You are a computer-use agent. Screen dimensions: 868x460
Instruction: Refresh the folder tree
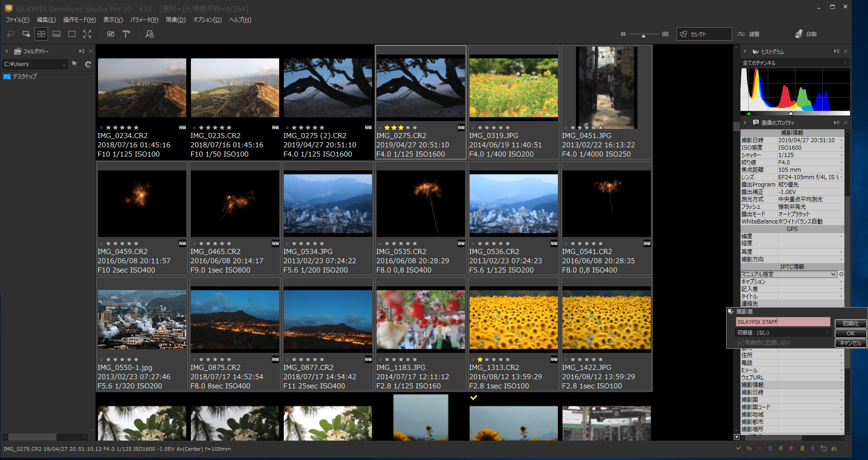click(88, 64)
